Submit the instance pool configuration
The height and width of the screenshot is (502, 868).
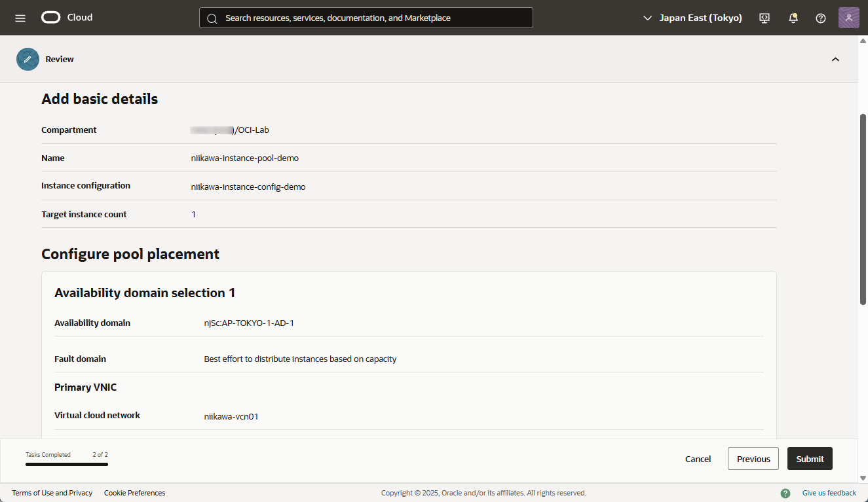point(810,459)
